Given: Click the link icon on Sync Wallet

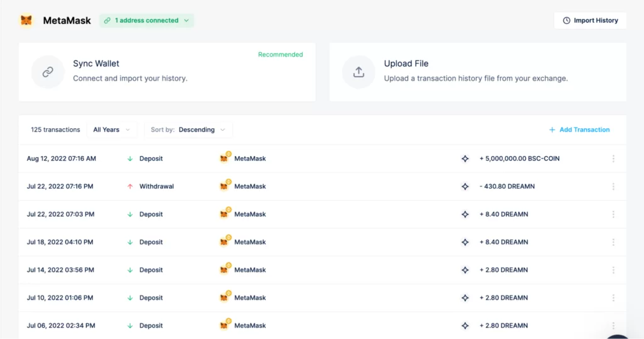Looking at the screenshot, I should (48, 72).
